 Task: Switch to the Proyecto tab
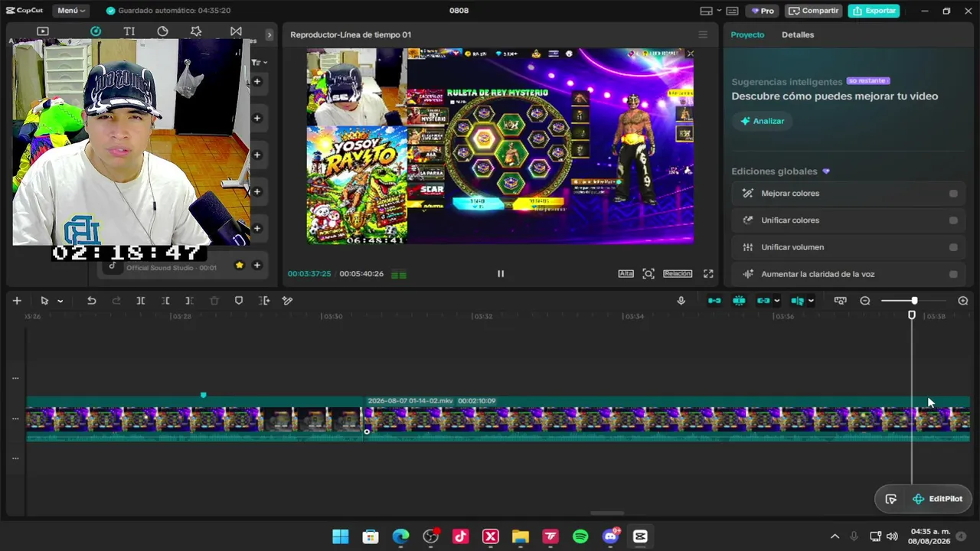tap(747, 34)
